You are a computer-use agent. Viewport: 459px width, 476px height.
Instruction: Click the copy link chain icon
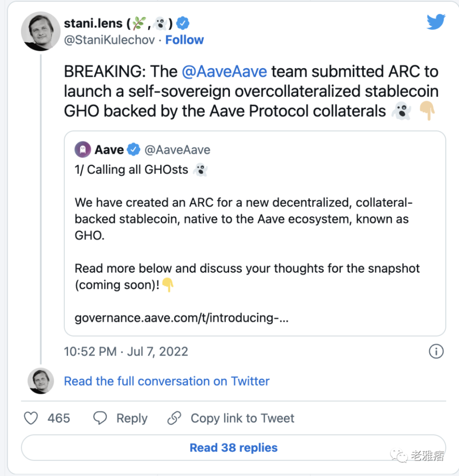click(174, 418)
